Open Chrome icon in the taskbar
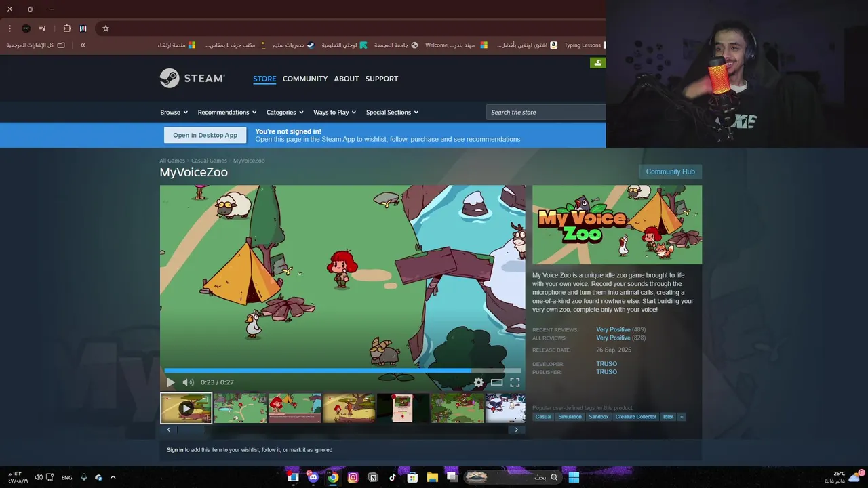This screenshot has height=488, width=868. (333, 477)
